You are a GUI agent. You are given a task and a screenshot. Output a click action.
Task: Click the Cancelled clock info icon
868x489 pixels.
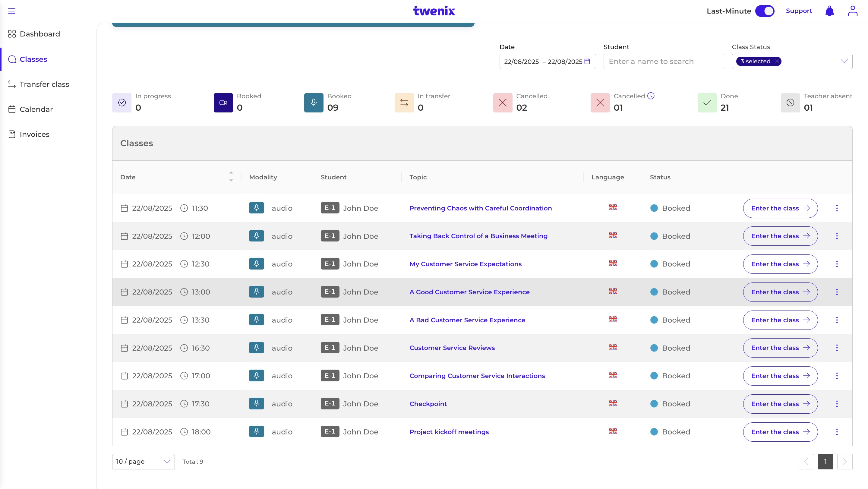[651, 96]
